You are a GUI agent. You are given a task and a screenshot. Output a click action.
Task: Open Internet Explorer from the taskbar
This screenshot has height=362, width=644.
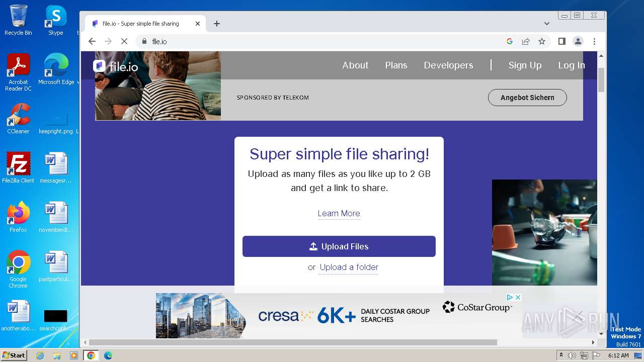click(40, 355)
